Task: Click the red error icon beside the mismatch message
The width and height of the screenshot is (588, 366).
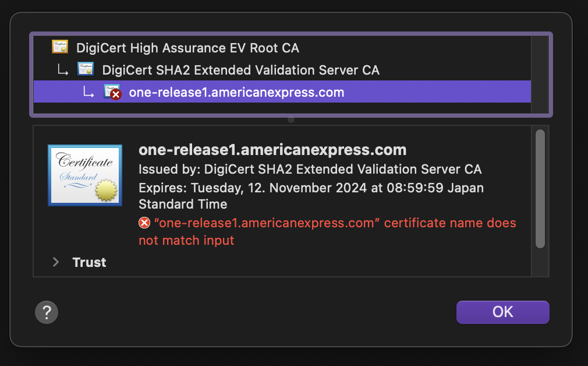Action: (x=144, y=223)
